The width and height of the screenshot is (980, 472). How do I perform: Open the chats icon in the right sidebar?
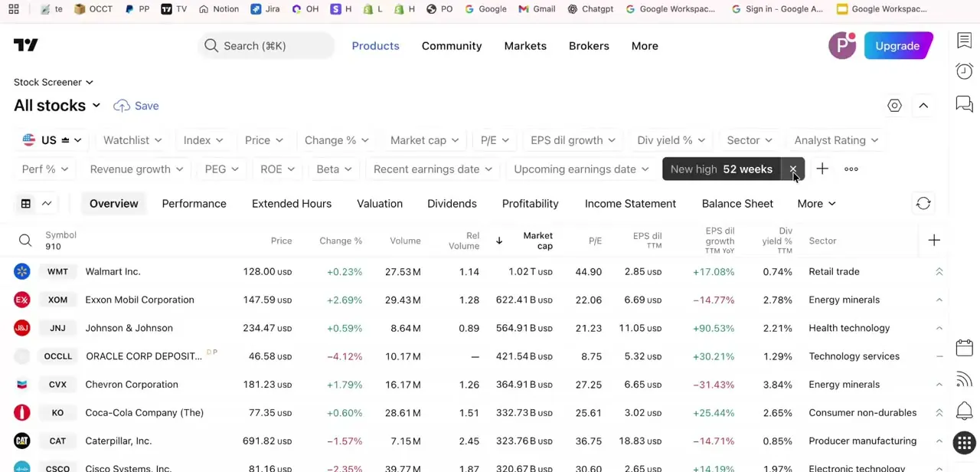pos(965,103)
